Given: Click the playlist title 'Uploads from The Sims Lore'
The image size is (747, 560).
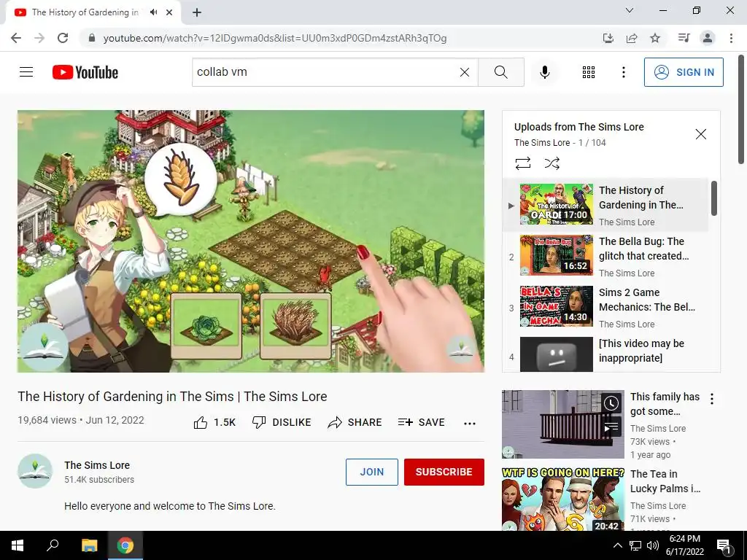Looking at the screenshot, I should click(578, 127).
